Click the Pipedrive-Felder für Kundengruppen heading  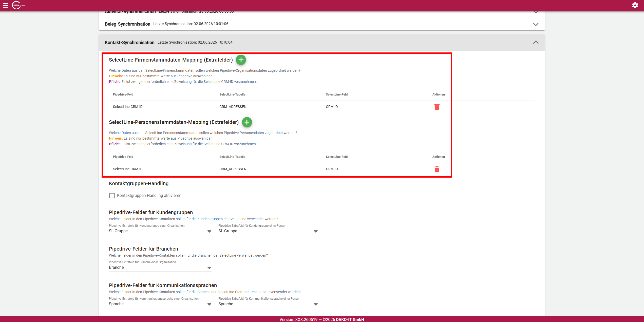coord(151,212)
